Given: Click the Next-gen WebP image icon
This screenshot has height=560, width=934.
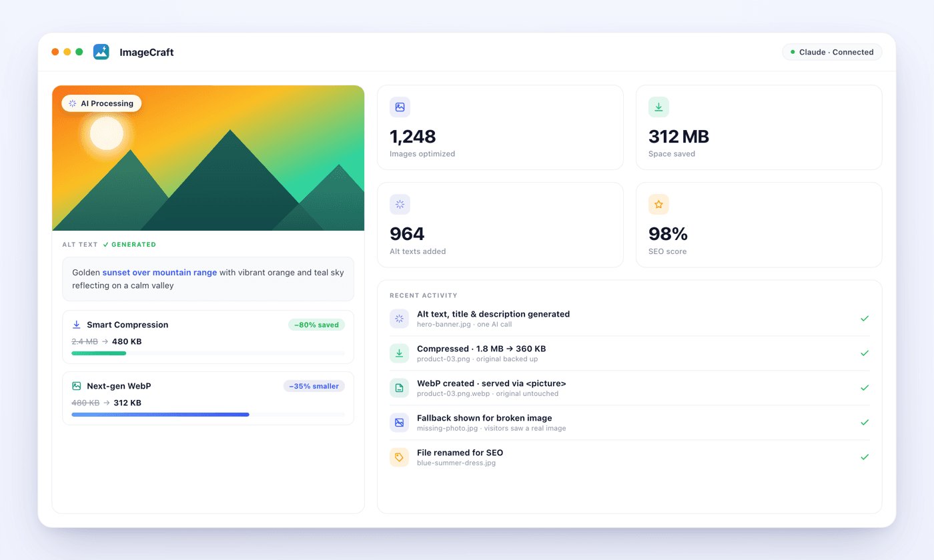Looking at the screenshot, I should [x=77, y=386].
